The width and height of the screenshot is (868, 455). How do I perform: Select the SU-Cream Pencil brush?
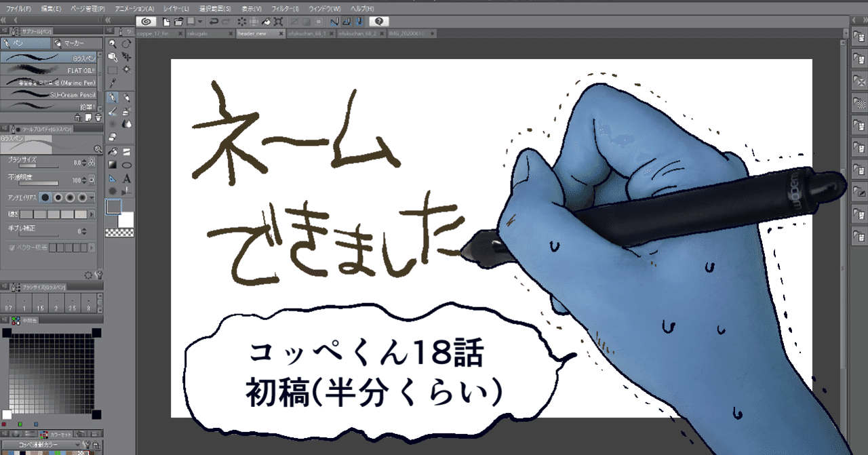[x=48, y=94]
